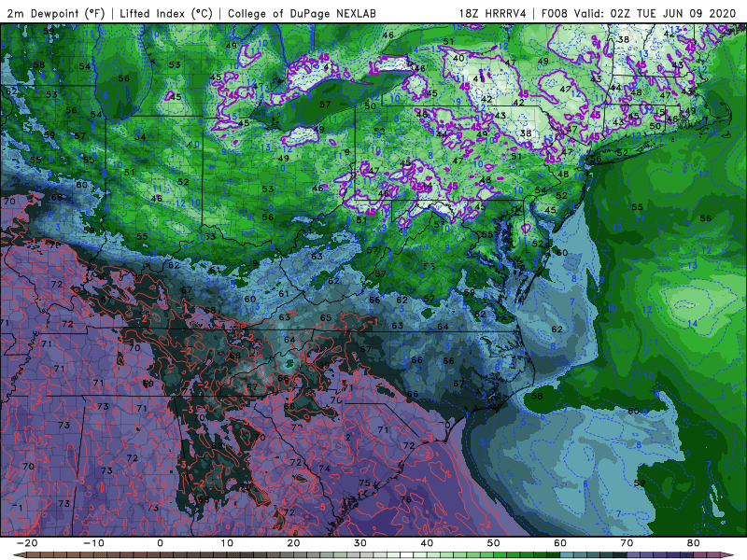This screenshot has height=560, width=747.
Task: Click the "60" colorbar label
Action: point(560,543)
